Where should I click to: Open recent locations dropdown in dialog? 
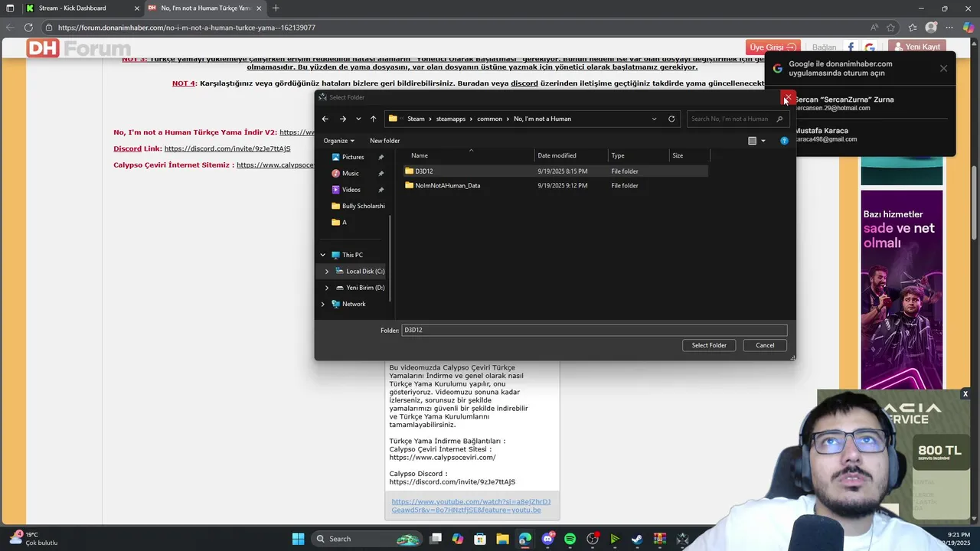click(x=358, y=119)
